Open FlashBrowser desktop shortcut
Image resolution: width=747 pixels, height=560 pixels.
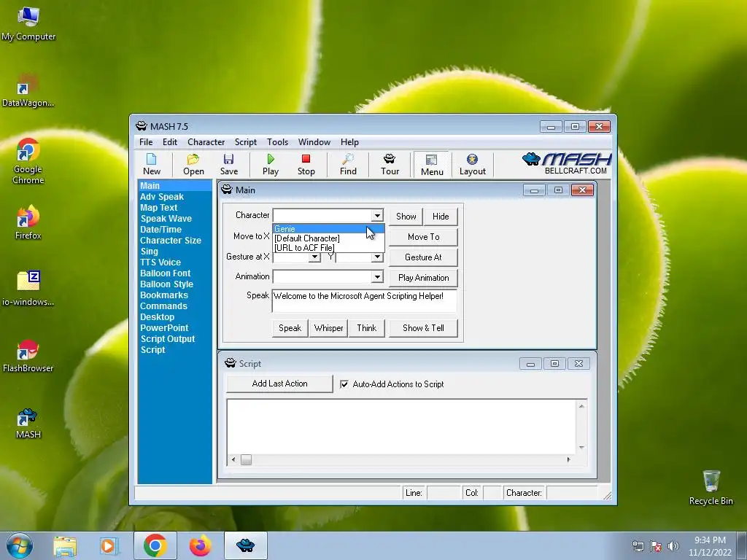click(28, 357)
